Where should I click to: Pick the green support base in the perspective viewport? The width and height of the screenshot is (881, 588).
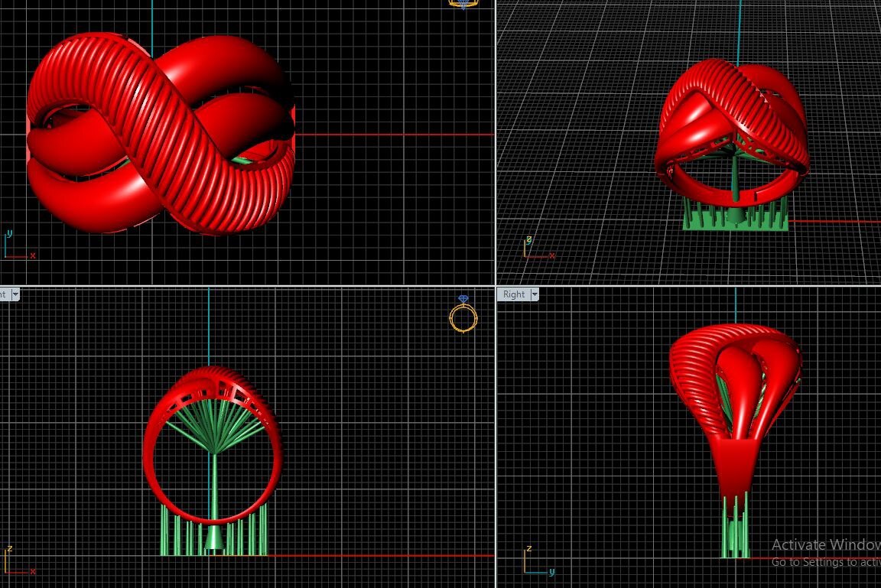tap(734, 218)
